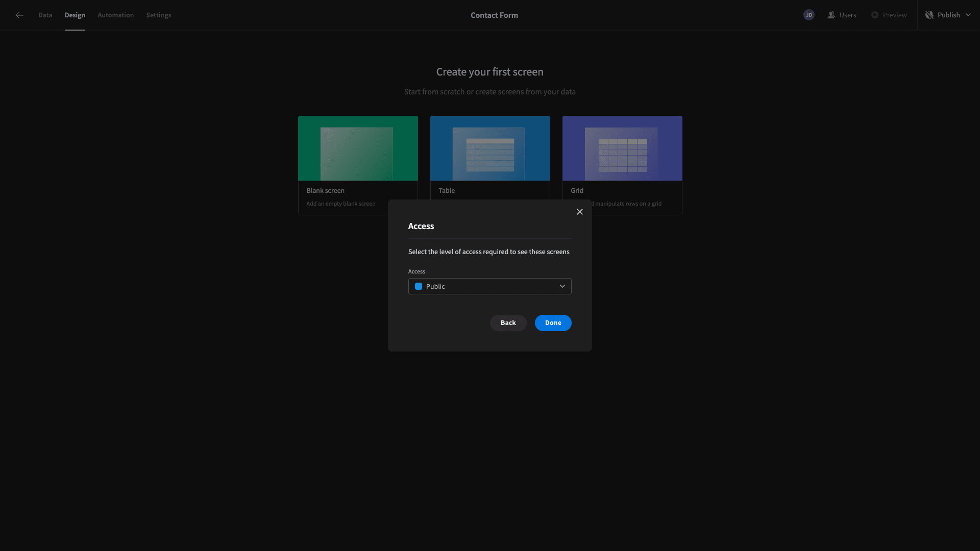
Task: Choose the Blank screen thumbnail
Action: pos(358,148)
